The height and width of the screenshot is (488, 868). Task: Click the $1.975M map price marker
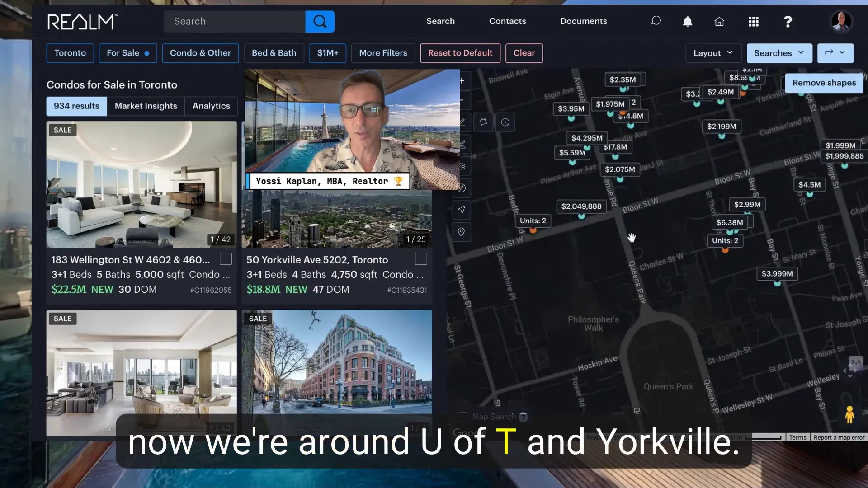pyautogui.click(x=610, y=104)
